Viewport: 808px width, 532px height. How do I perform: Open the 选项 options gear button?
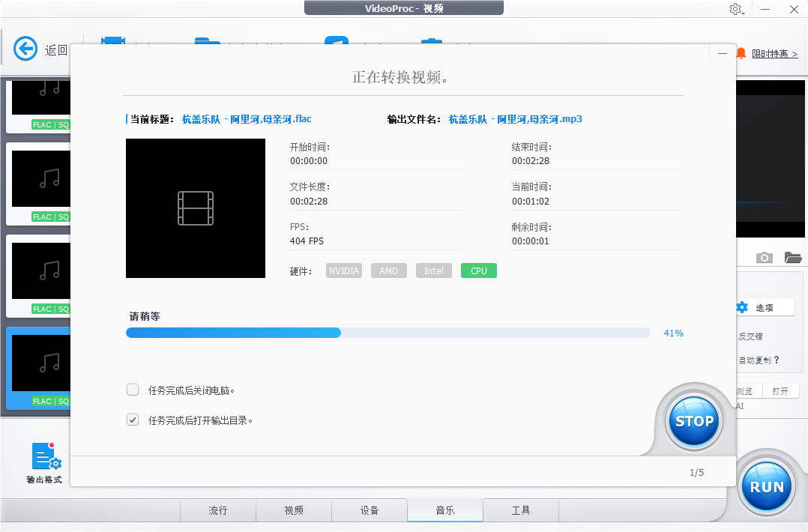point(764,306)
